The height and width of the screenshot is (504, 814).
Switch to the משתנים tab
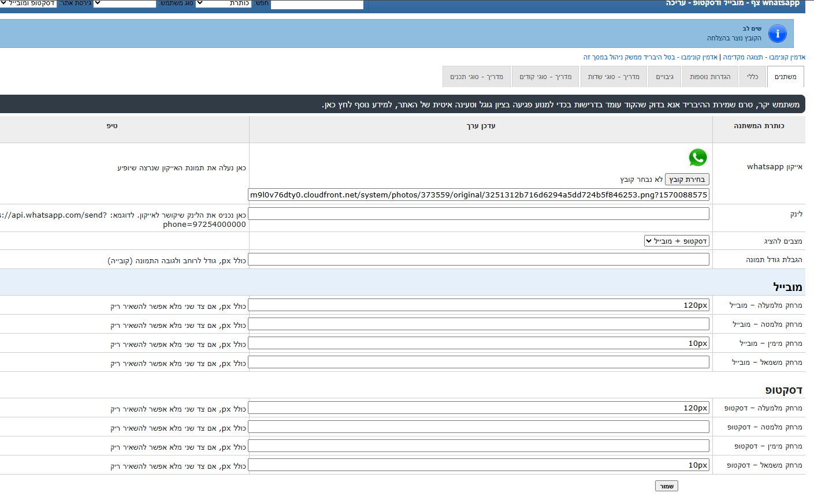tap(785, 77)
